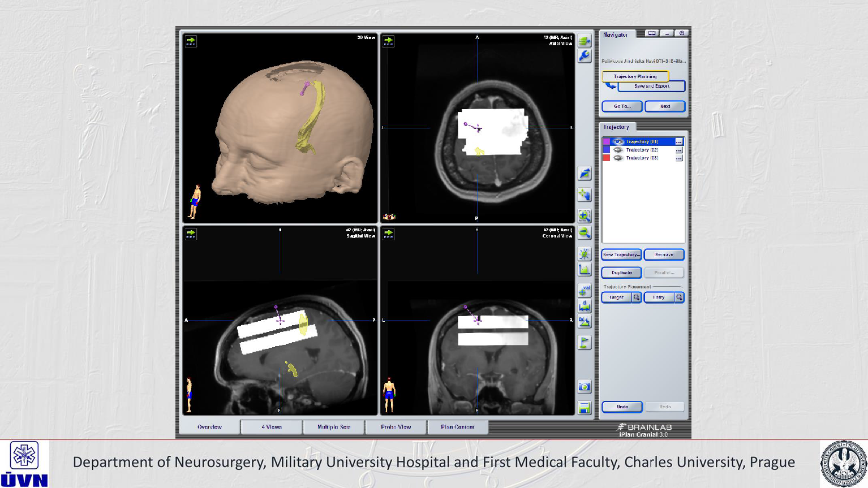Switch to the 4 Views tab

272,427
